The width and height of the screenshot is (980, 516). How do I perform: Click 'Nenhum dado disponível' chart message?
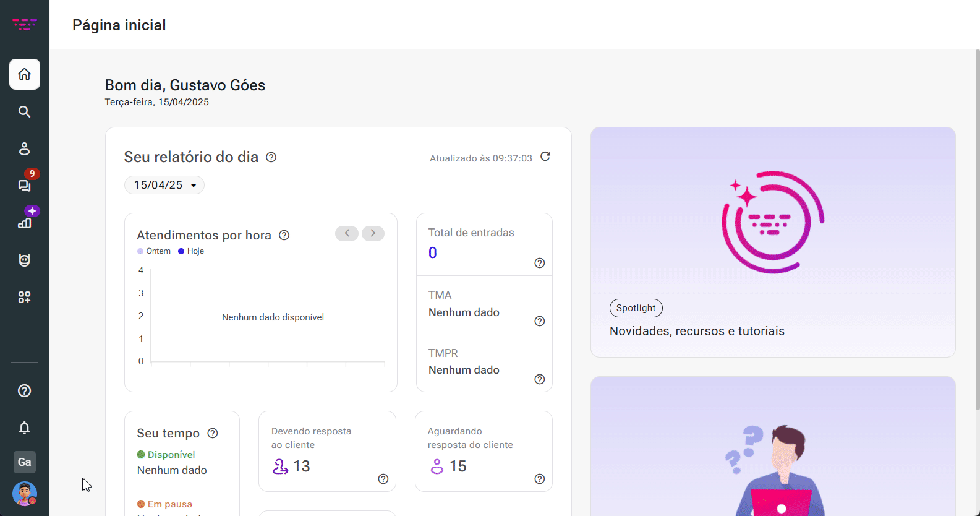(x=273, y=317)
